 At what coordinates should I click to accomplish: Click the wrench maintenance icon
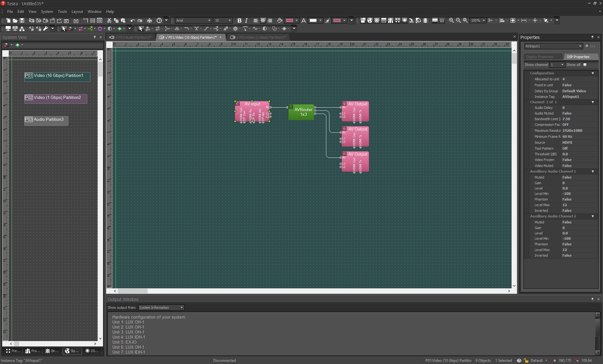click(46, 29)
